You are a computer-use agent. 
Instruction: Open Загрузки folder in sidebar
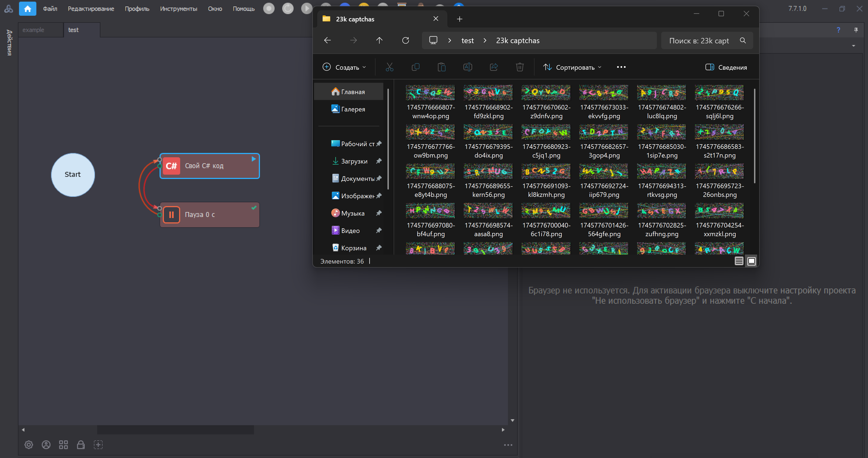(x=354, y=161)
